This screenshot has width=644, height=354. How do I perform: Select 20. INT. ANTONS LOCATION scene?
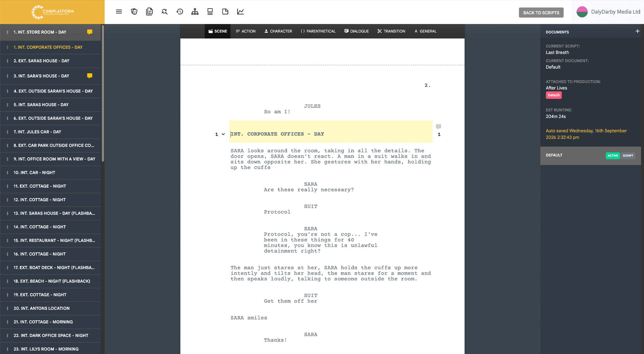(x=50, y=308)
